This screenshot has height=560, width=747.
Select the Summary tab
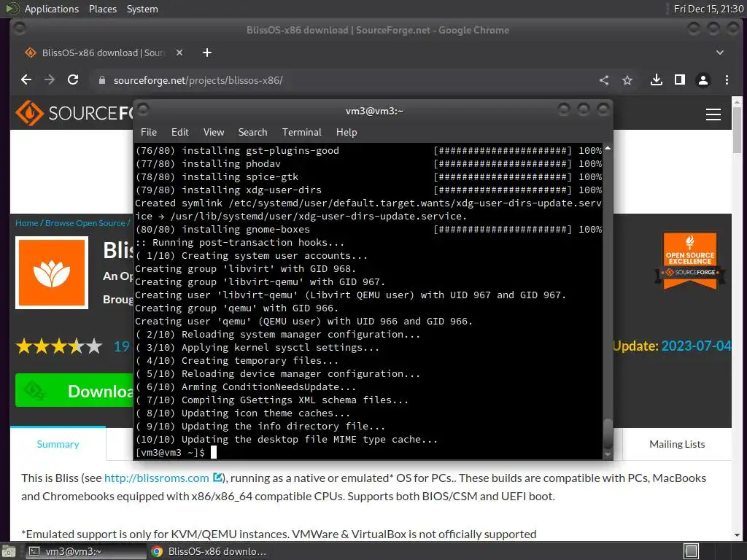pyautogui.click(x=58, y=444)
